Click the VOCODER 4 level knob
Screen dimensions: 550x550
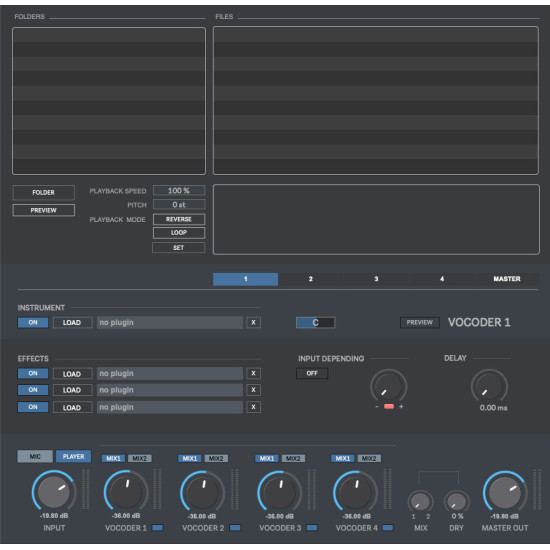(355, 491)
